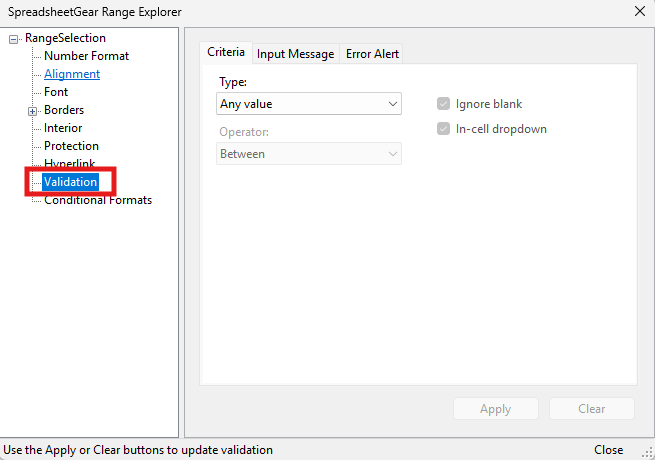Switch to the Criteria tab
Image resolution: width=655 pixels, height=460 pixels.
click(x=225, y=53)
